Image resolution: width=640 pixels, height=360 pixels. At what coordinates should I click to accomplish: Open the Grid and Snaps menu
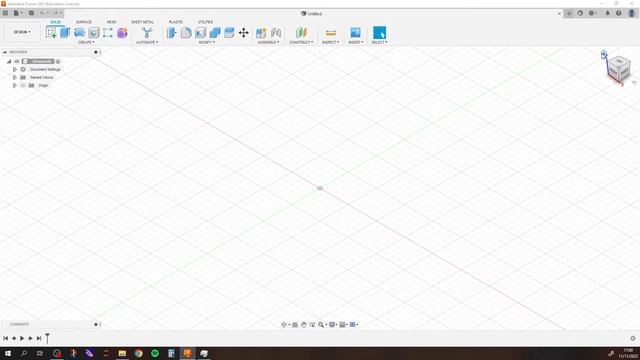coord(343,325)
